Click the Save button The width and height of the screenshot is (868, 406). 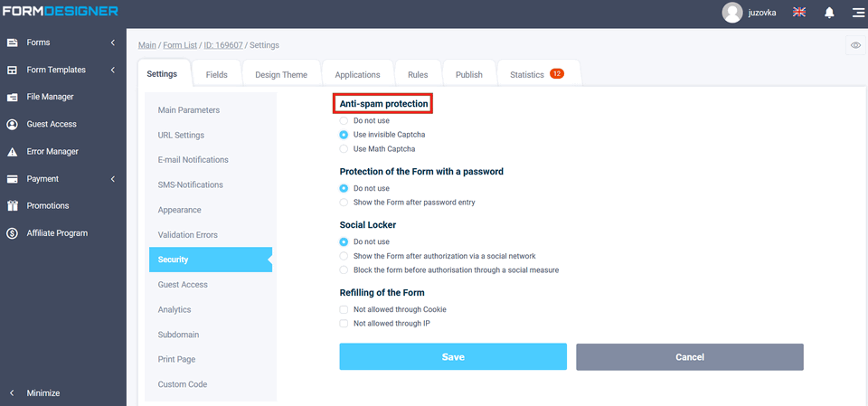pyautogui.click(x=453, y=357)
